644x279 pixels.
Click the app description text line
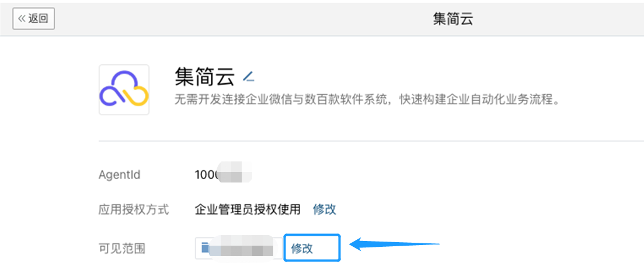pyautogui.click(x=367, y=99)
